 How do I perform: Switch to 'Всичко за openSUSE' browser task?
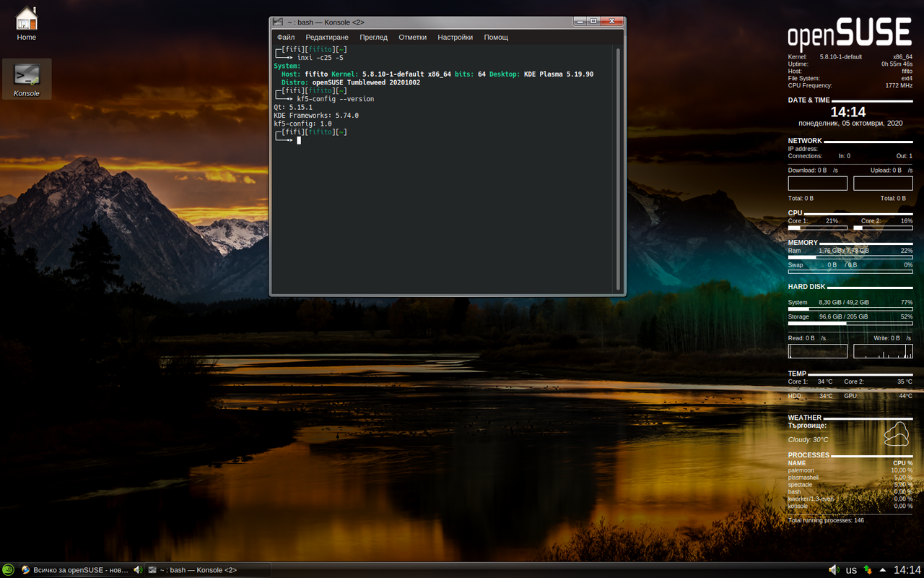81,570
